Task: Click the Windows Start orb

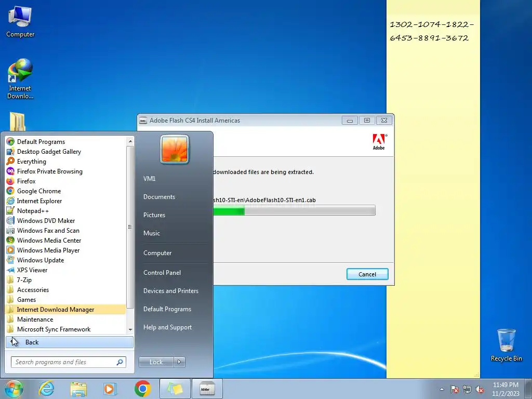Action: [14, 389]
